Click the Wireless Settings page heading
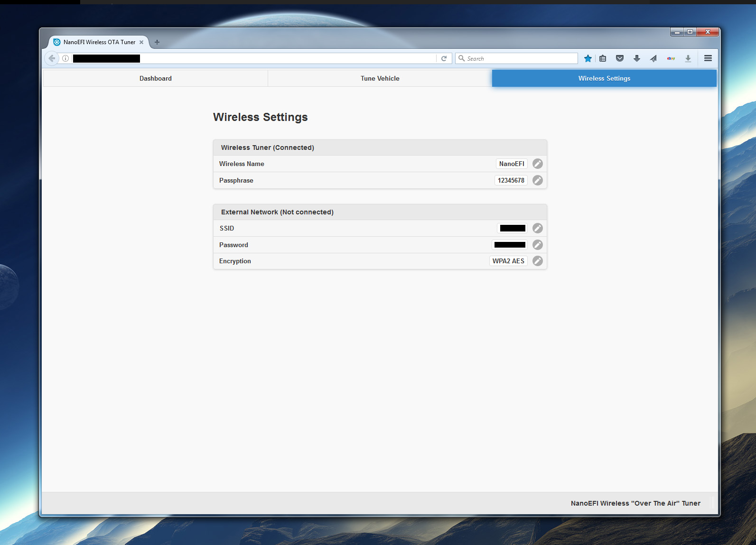 [260, 117]
